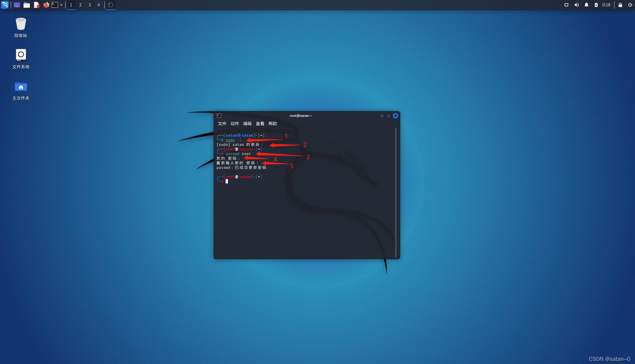Open the Kali applications menu
Image resolution: width=635 pixels, height=364 pixels.
tap(5, 5)
